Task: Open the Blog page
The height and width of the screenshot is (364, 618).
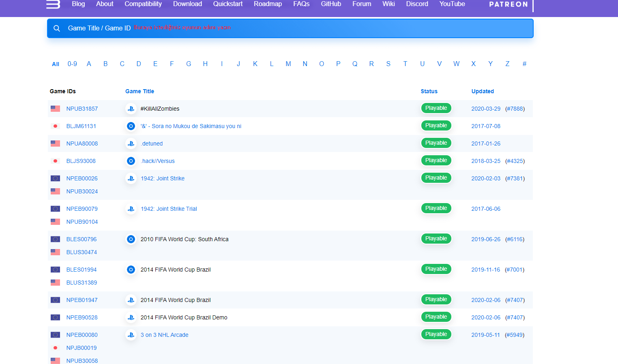Action: 78,4
